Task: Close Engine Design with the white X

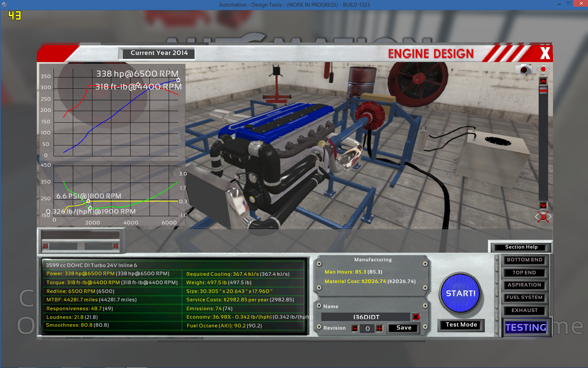Action: click(545, 53)
